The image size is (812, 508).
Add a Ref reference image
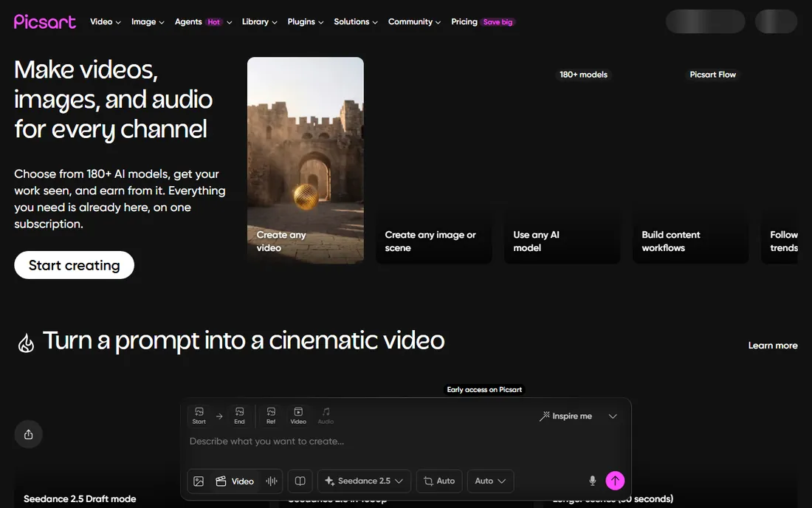pos(271,415)
